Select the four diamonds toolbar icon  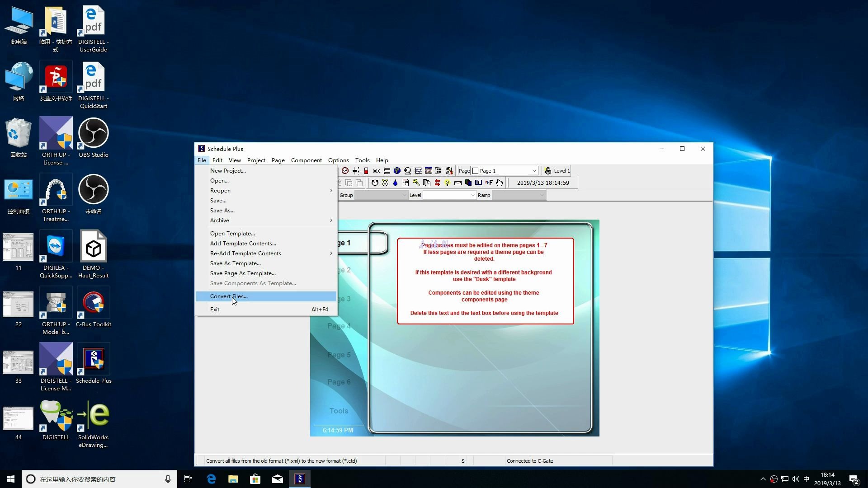385,183
